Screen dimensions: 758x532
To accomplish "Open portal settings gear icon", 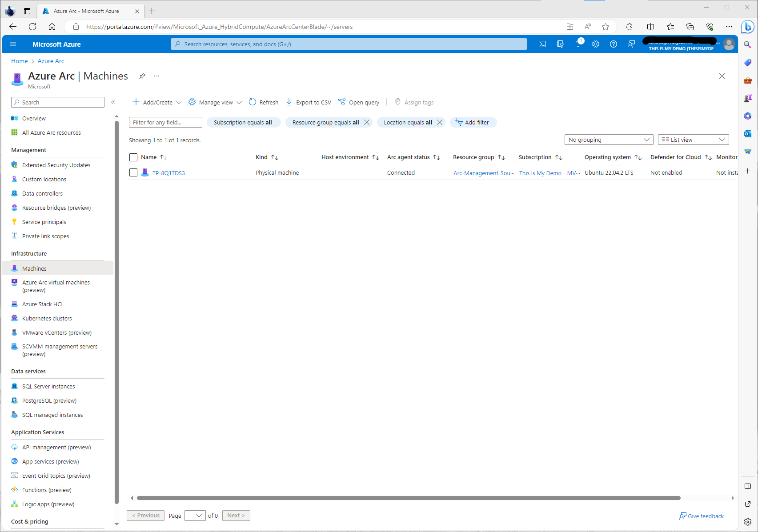I will [x=596, y=44].
